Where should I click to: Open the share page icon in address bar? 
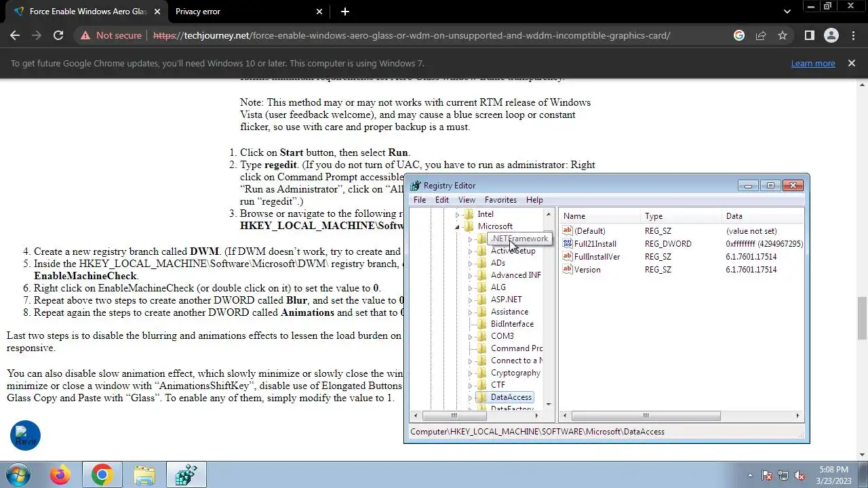pos(761,35)
